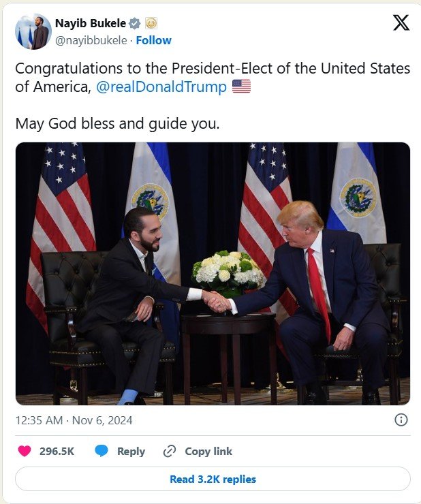Click the copy link chain icon

tap(170, 451)
